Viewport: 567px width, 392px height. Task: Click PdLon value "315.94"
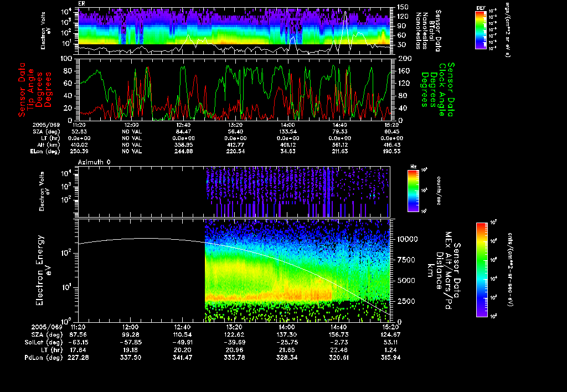click(390, 358)
